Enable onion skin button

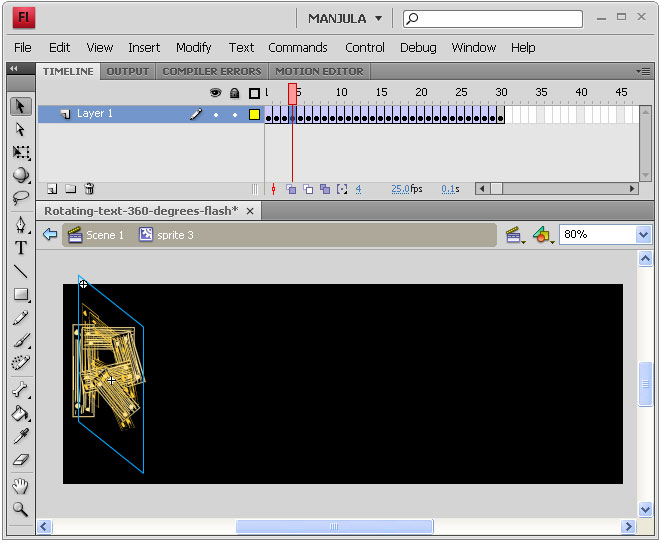[x=291, y=189]
